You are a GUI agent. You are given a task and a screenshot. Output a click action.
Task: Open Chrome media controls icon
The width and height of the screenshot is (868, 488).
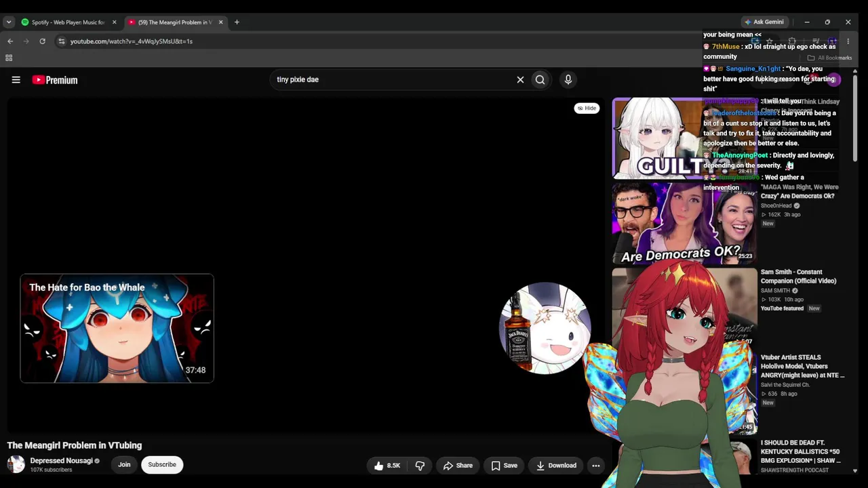pos(816,41)
